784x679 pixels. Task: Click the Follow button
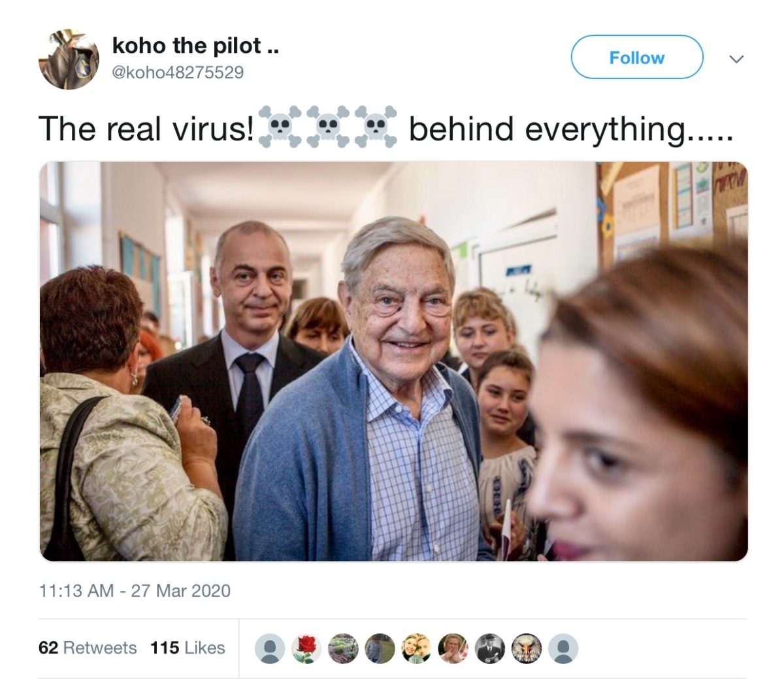coord(637,58)
